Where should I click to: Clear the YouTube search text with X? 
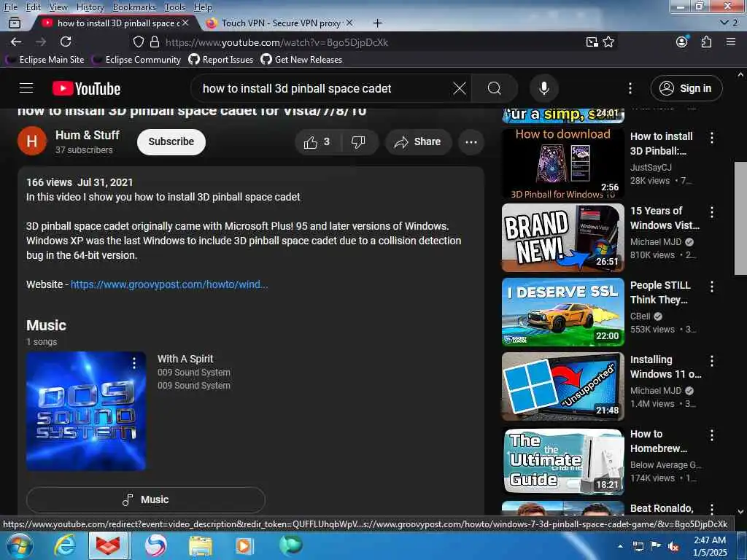click(460, 88)
